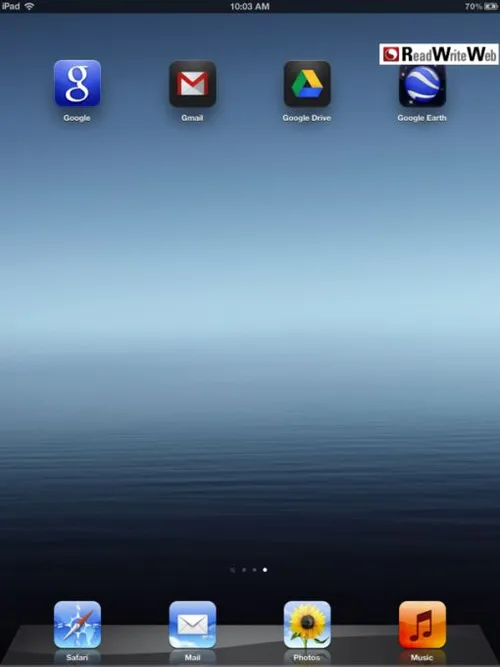Tap the Google Drive label text
The image size is (500, 667).
tap(307, 118)
